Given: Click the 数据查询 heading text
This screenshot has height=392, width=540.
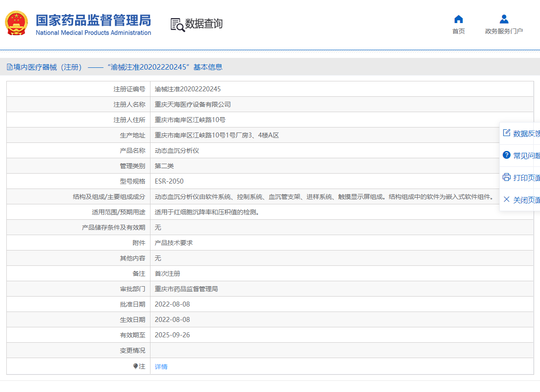Looking at the screenshot, I should click(x=204, y=24).
